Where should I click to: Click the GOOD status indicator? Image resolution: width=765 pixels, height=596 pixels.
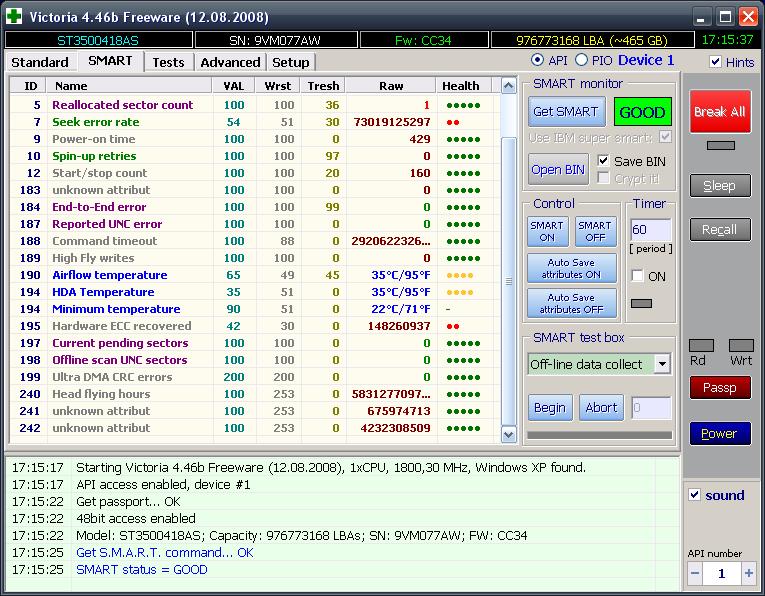click(642, 112)
